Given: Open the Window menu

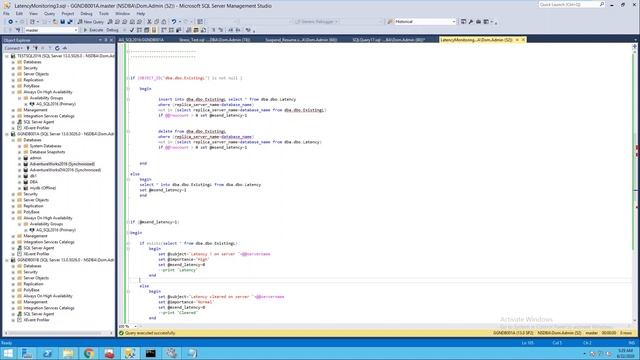Looking at the screenshot, I should click(x=122, y=13).
